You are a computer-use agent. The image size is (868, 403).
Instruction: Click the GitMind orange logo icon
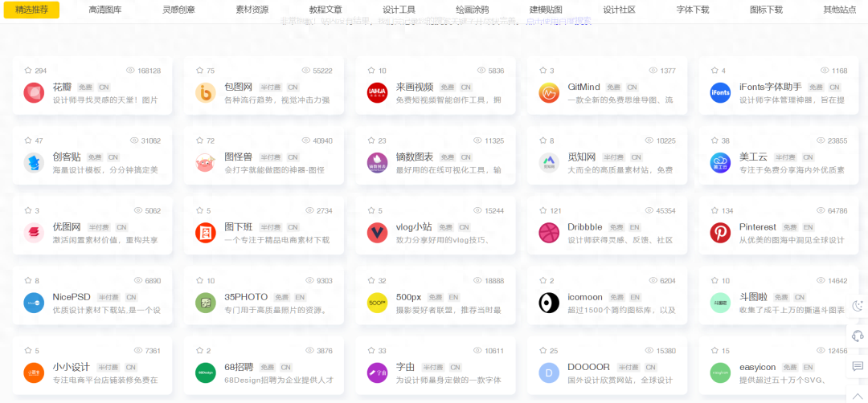[x=549, y=93]
